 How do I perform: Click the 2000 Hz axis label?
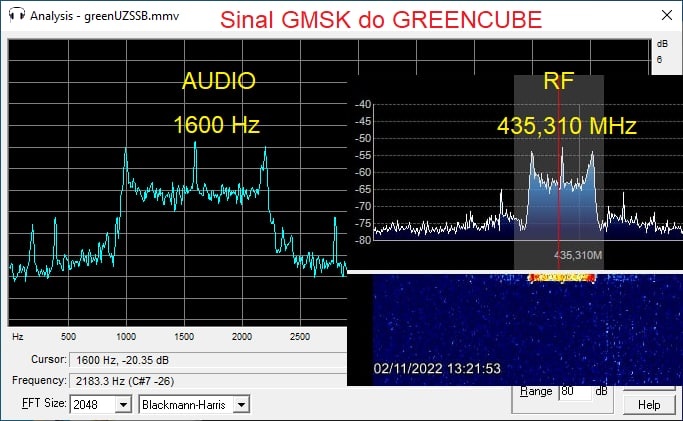click(x=242, y=337)
